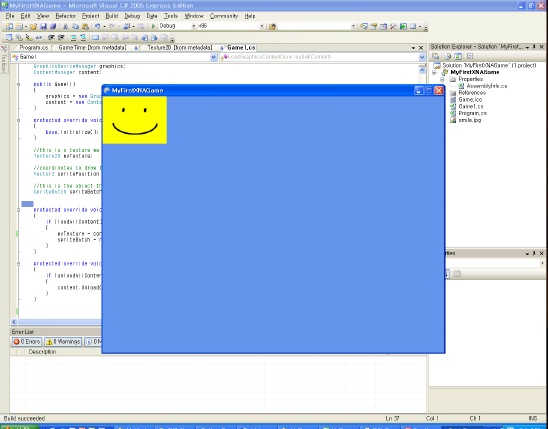This screenshot has height=429, width=548.
Task: Open the Find combo box dropdown arrow
Action: coord(353,26)
